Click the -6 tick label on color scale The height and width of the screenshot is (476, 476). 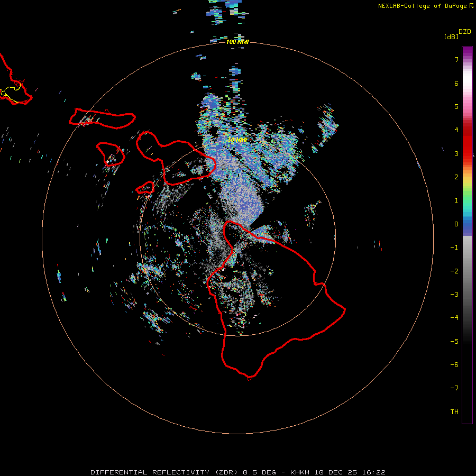tap(454, 365)
